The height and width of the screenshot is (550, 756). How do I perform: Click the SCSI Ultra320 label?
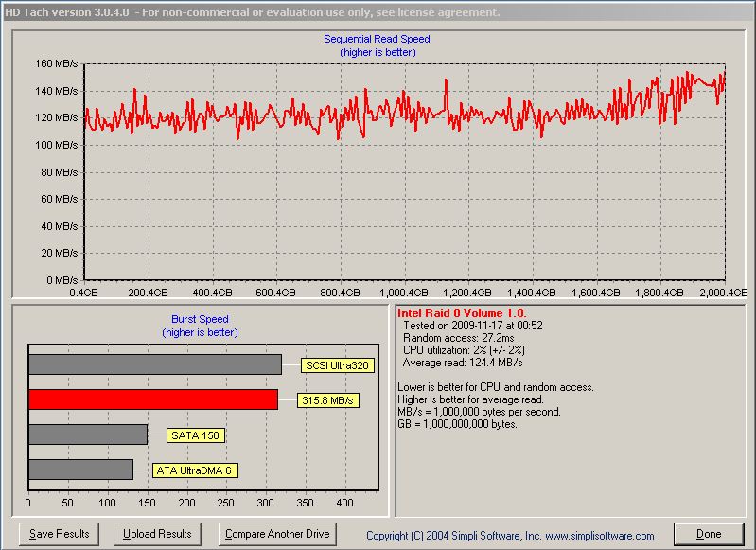pyautogui.click(x=338, y=365)
